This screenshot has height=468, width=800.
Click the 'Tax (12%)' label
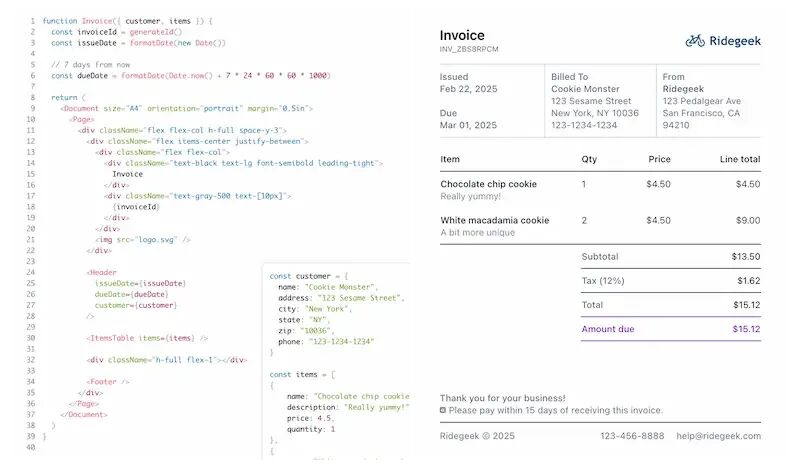(603, 281)
